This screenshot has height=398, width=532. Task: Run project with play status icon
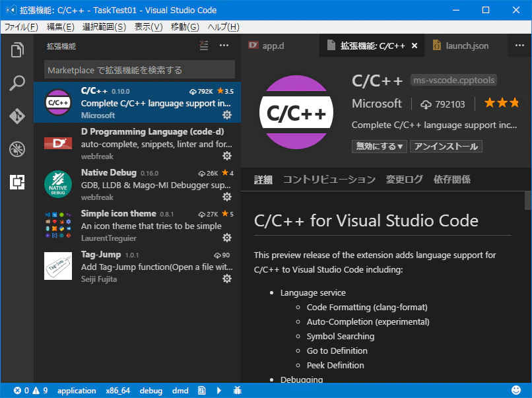[219, 391]
